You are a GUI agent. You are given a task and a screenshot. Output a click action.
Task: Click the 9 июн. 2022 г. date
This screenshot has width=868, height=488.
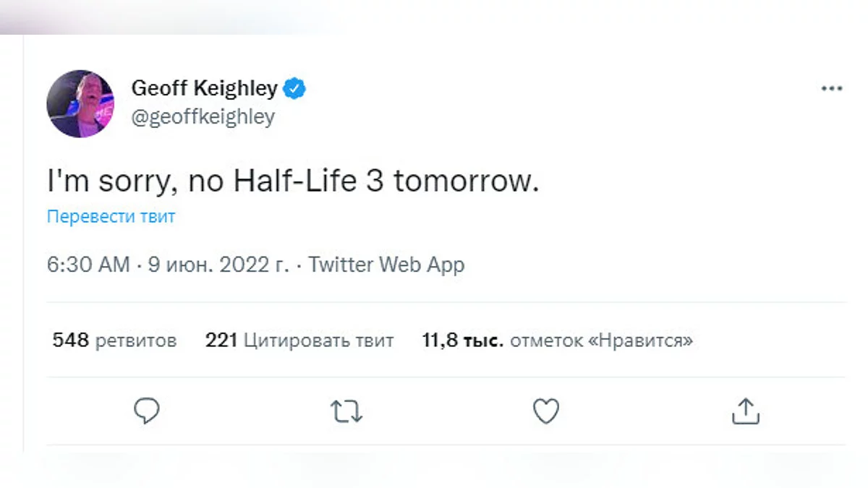tap(218, 265)
